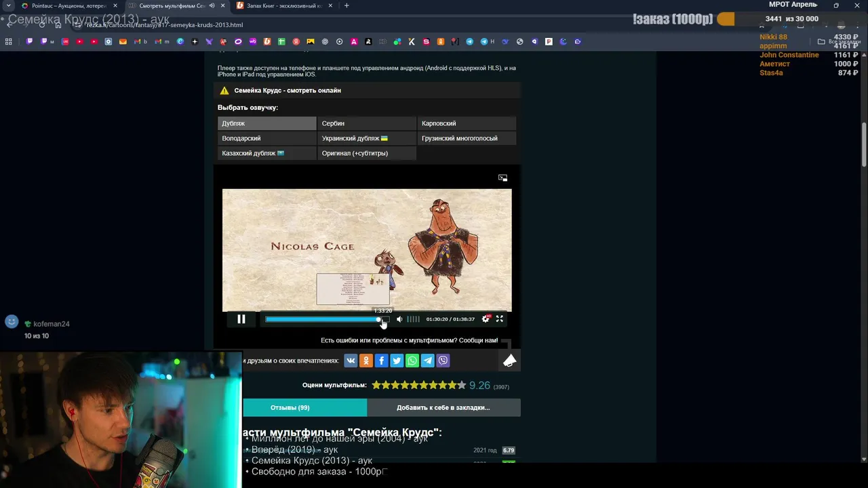Switch to the Pointauc browser tab
This screenshot has width=868, height=488.
(68, 5)
